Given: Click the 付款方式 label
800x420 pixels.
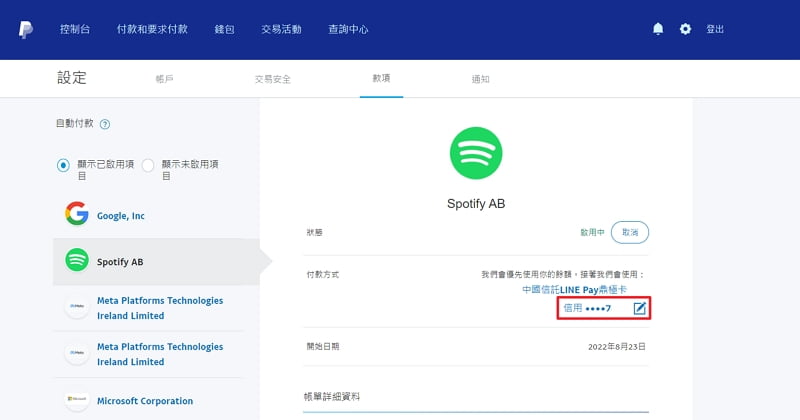Looking at the screenshot, I should (x=322, y=275).
